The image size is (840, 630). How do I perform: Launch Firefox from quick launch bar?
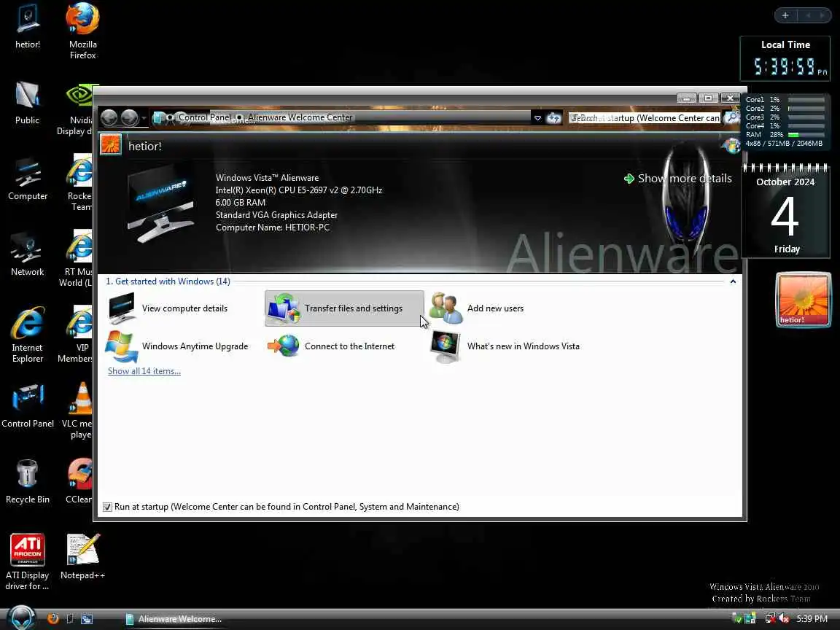[53, 619]
